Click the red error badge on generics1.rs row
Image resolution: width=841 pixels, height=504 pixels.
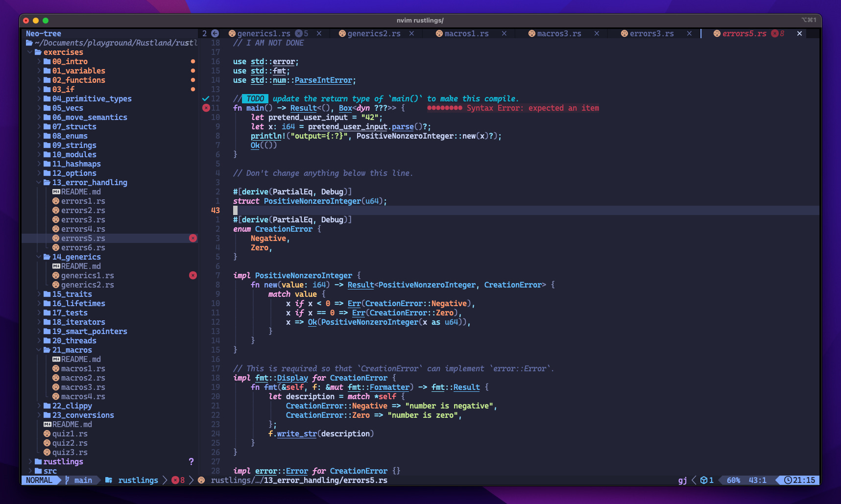(x=193, y=275)
